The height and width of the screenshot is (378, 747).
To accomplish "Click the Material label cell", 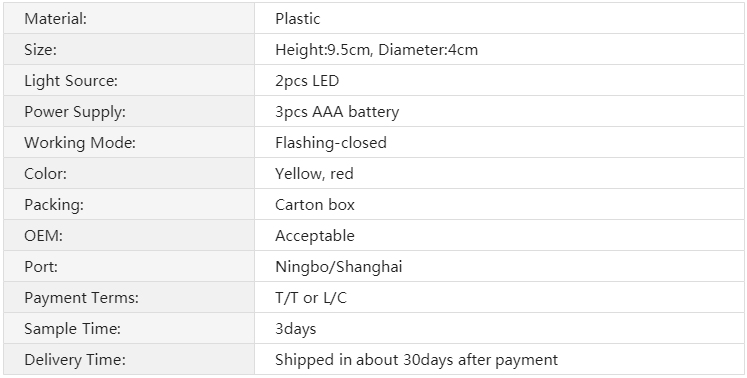I will (129, 19).
